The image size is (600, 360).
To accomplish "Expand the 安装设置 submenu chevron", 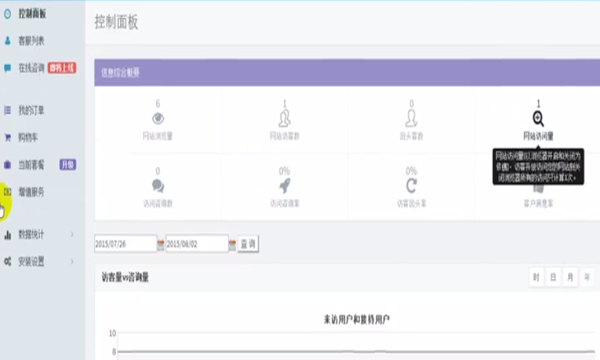I will coord(72,262).
